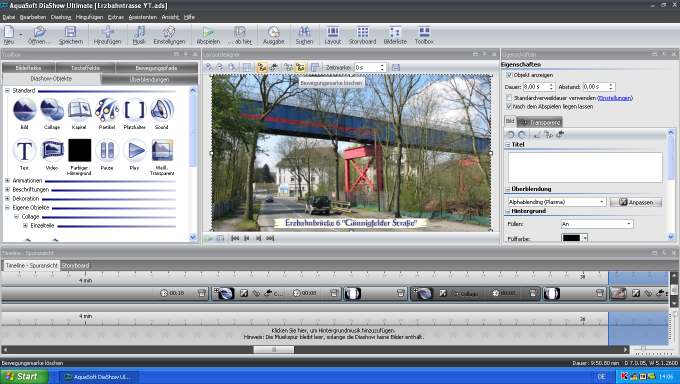Viewport: 680px width, 384px height.
Task: Open the Windows Start button
Action: coord(24,376)
